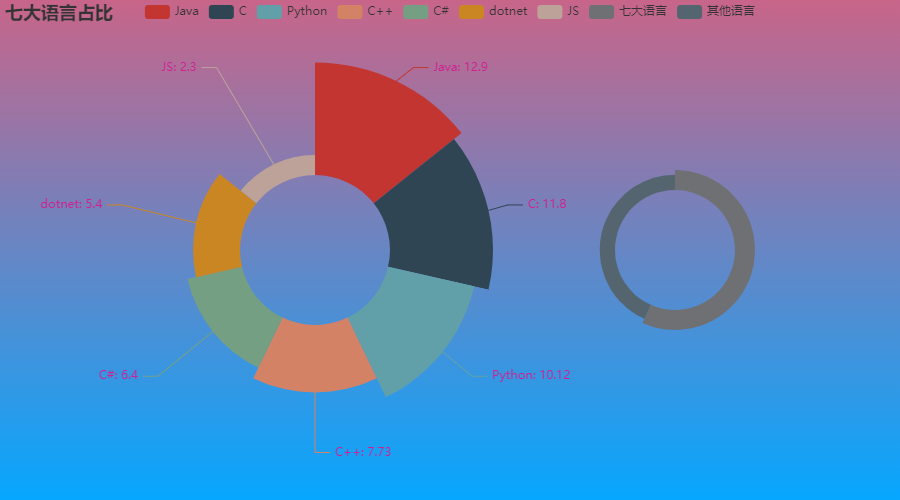Click the 'Java: 12.9' data label
The width and height of the screenshot is (900, 500).
click(x=460, y=67)
